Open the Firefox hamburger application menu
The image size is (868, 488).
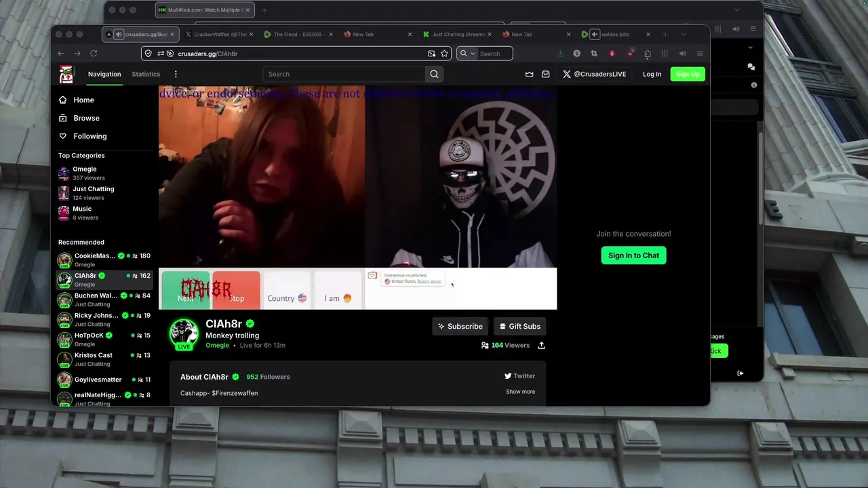pyautogui.click(x=700, y=54)
